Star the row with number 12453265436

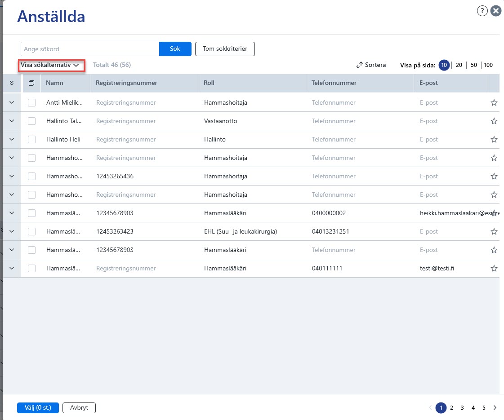[494, 176]
